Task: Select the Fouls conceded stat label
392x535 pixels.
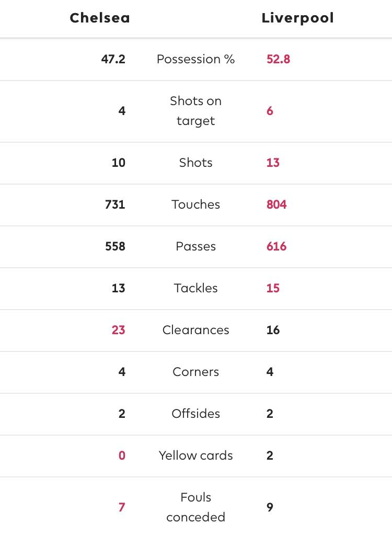Action: [195, 507]
